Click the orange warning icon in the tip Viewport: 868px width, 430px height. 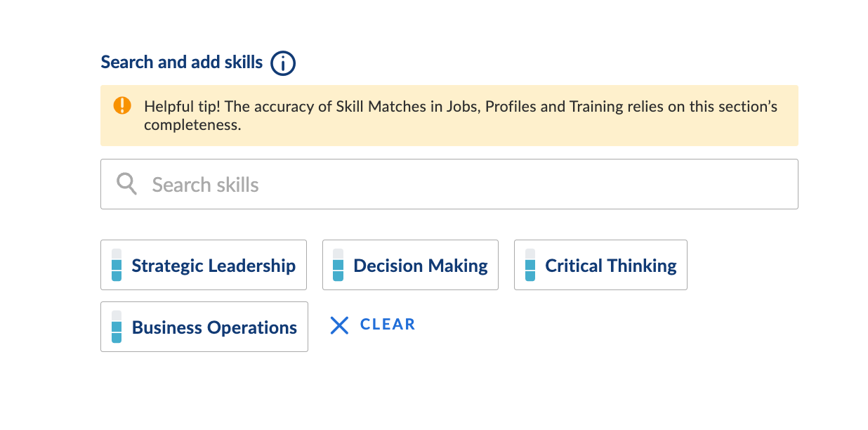[x=122, y=105]
